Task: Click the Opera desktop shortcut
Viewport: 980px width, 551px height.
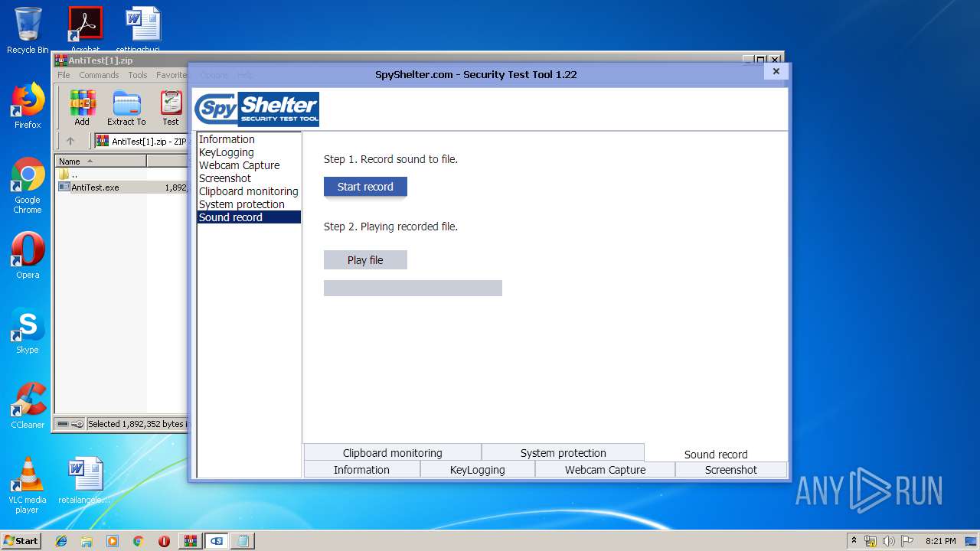Action: pyautogui.click(x=28, y=256)
